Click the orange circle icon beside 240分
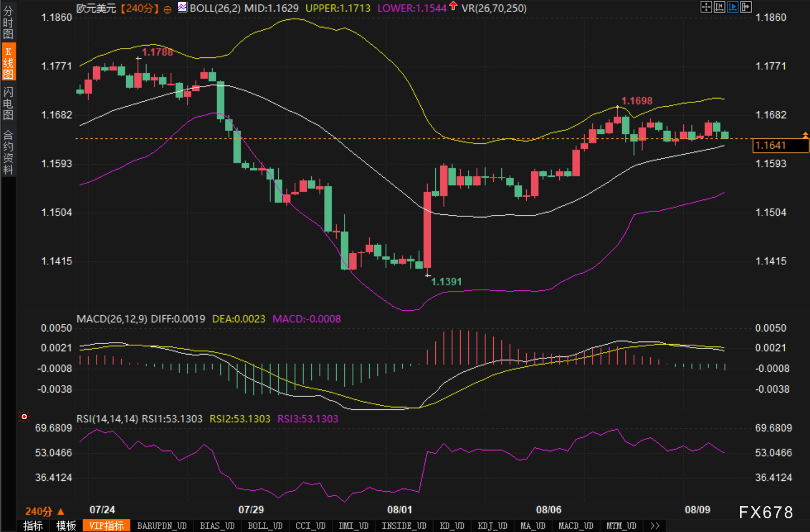 coord(168,9)
